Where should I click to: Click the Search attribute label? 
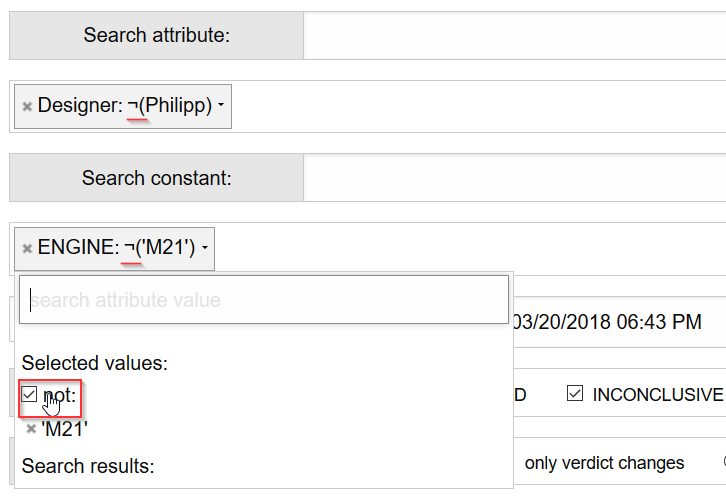[x=156, y=36]
